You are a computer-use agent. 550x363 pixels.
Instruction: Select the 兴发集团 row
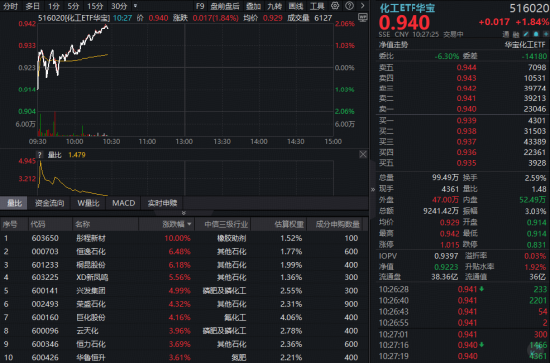(183, 291)
